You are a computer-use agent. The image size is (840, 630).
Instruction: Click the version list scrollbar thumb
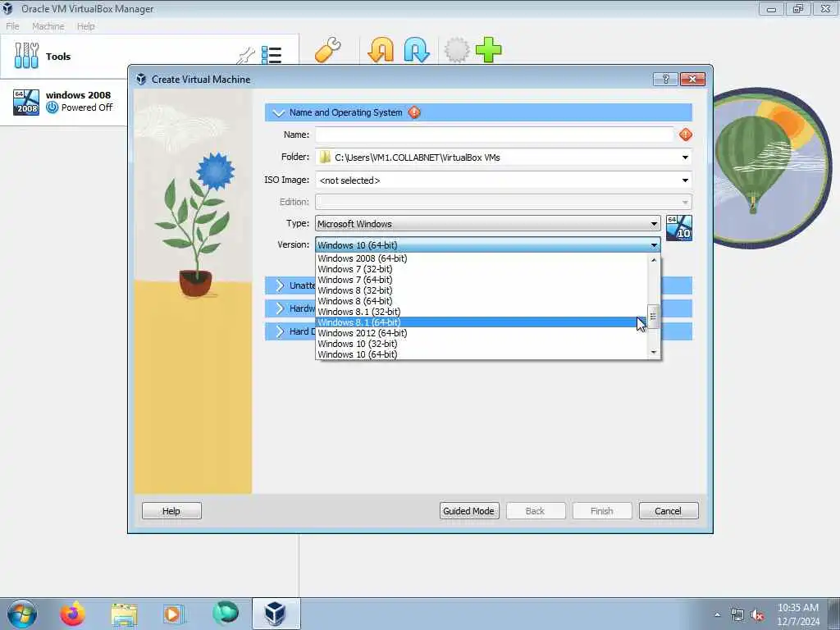[653, 316]
